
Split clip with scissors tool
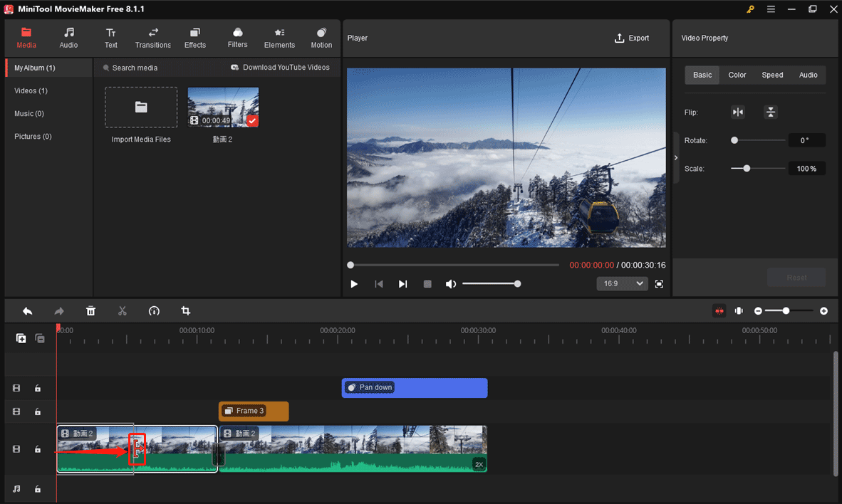click(123, 311)
